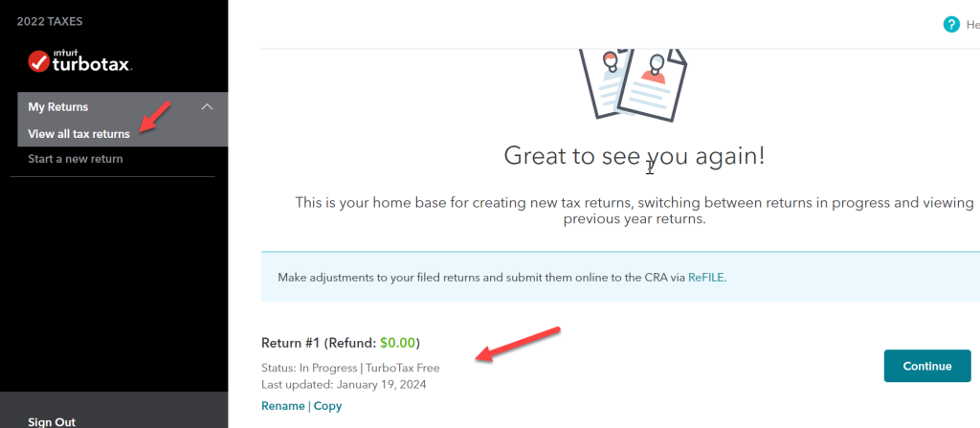Copy Return #1
Image resolution: width=980 pixels, height=428 pixels.
coord(327,406)
